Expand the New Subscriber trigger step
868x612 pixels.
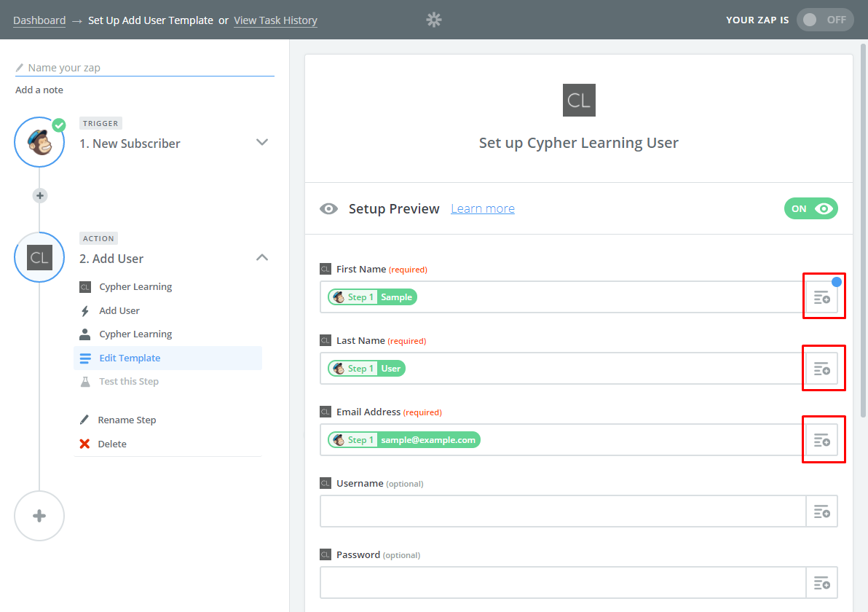pos(262,142)
